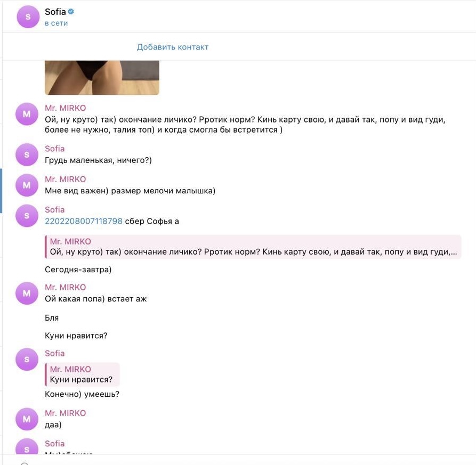Add Sofia via the 'Добавить контакт' link
The height and width of the screenshot is (465, 476).
(x=172, y=47)
